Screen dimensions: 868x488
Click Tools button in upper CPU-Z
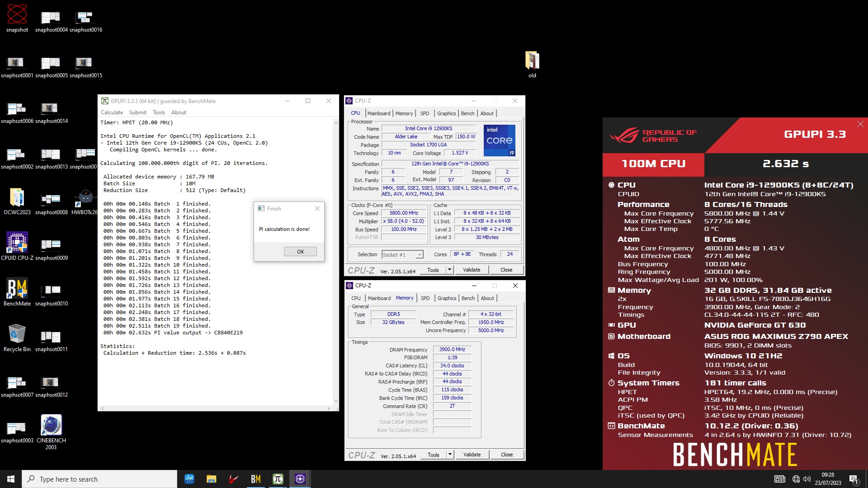pyautogui.click(x=433, y=270)
